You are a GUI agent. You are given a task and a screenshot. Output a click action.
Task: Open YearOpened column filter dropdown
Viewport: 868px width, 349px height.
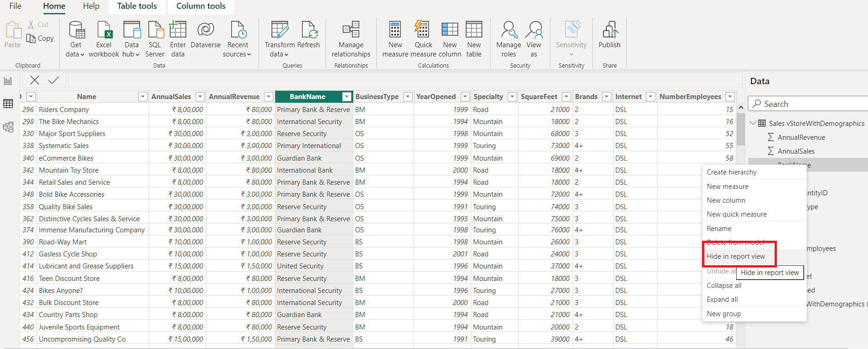point(465,97)
